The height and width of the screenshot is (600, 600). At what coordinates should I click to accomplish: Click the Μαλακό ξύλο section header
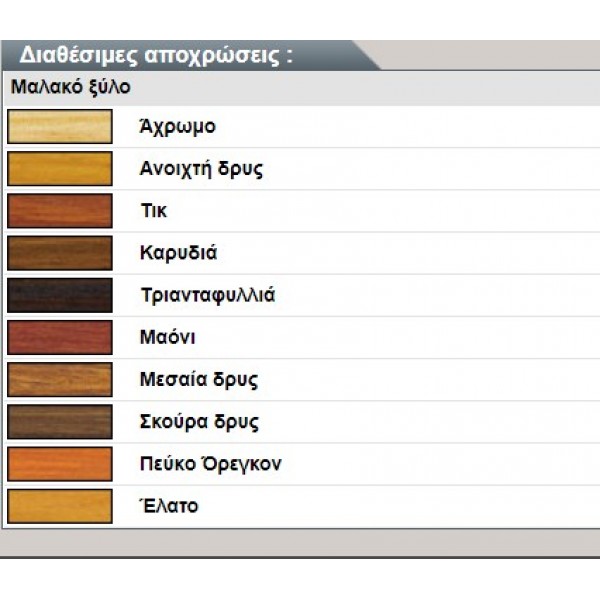(71, 87)
